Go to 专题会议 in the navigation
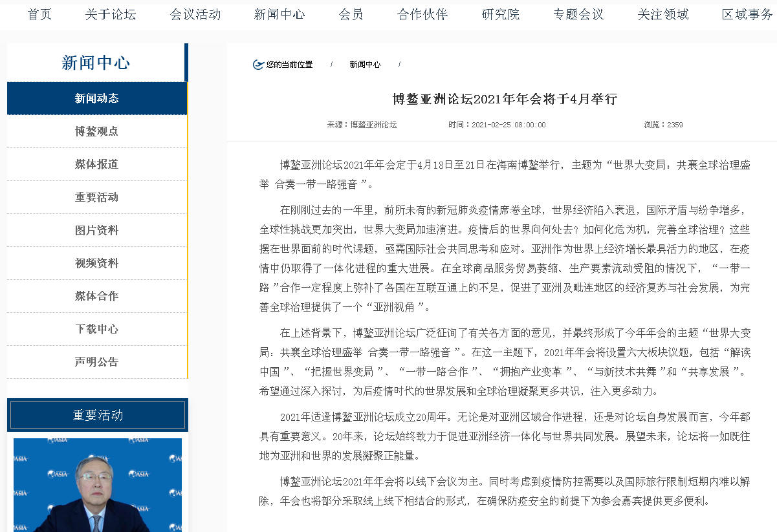Screen dimensions: 777x532 click(x=578, y=14)
